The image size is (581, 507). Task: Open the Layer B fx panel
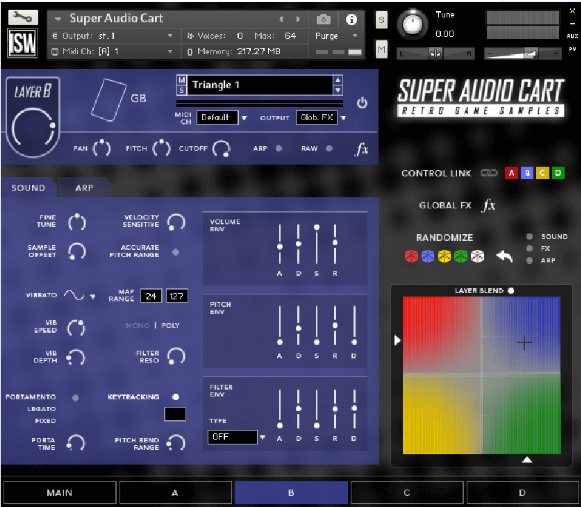[361, 149]
